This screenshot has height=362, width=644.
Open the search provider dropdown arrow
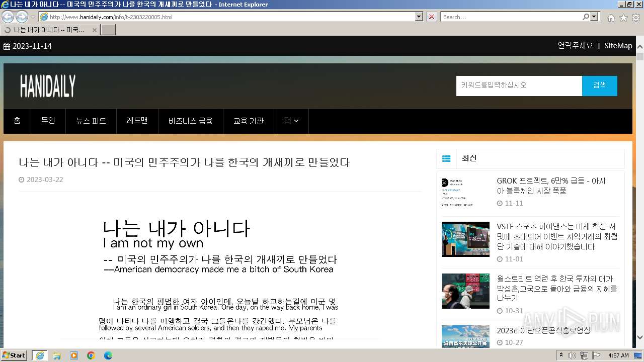pos(595,17)
